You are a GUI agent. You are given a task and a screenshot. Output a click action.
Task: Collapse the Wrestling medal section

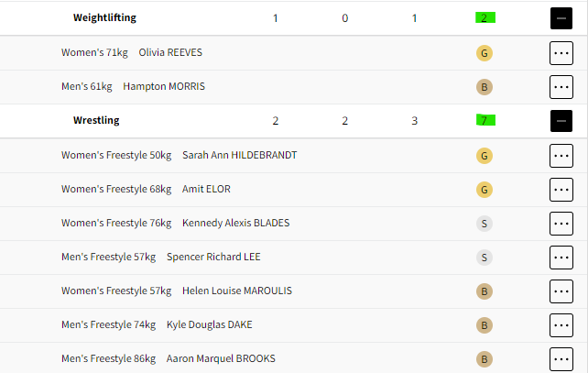(x=561, y=121)
